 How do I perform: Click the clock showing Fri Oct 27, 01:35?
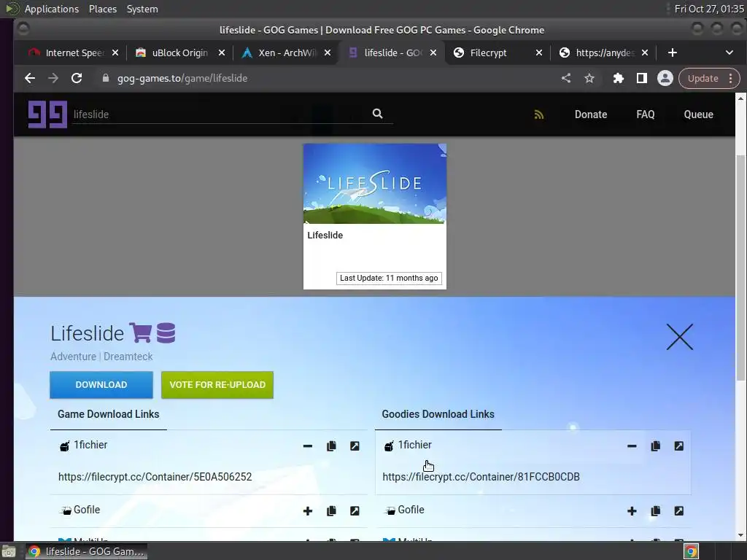click(708, 9)
